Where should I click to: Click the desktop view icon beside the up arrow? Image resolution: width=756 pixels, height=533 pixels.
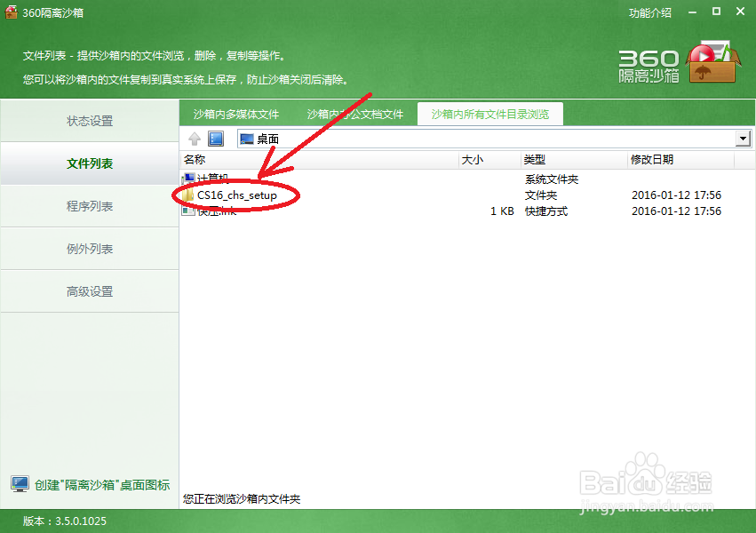point(214,138)
